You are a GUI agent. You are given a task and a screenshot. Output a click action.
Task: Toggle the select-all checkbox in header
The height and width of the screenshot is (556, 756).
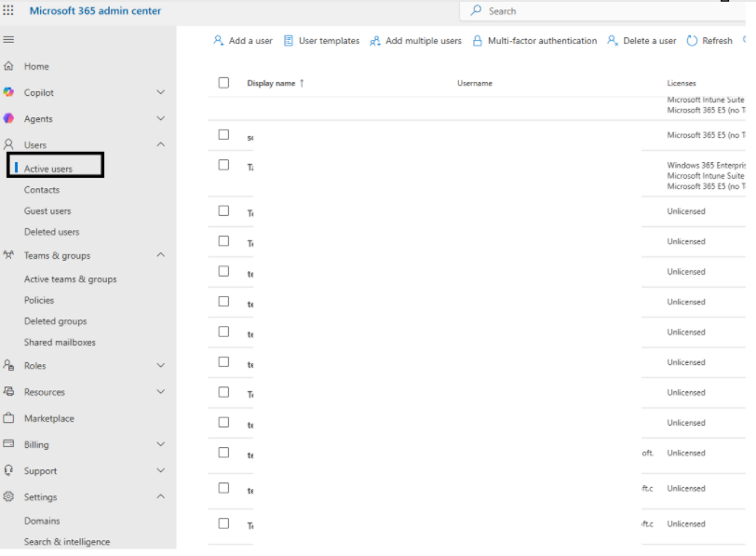(223, 83)
